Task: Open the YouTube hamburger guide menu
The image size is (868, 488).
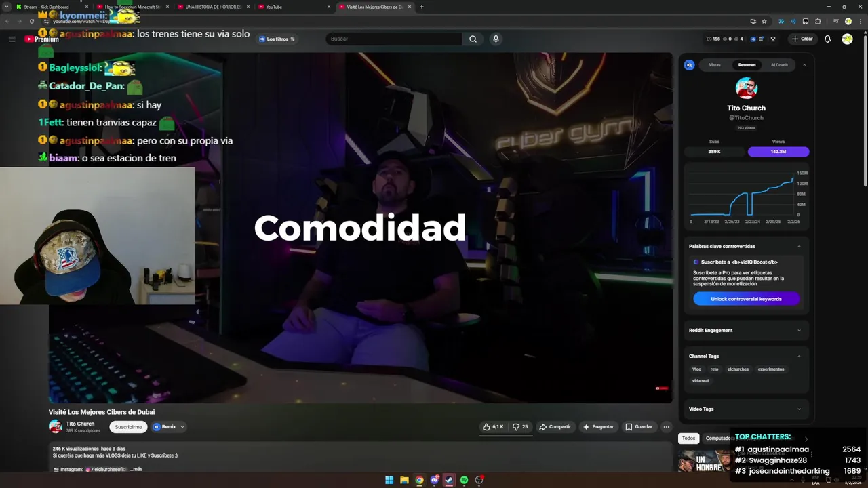Action: (12, 39)
